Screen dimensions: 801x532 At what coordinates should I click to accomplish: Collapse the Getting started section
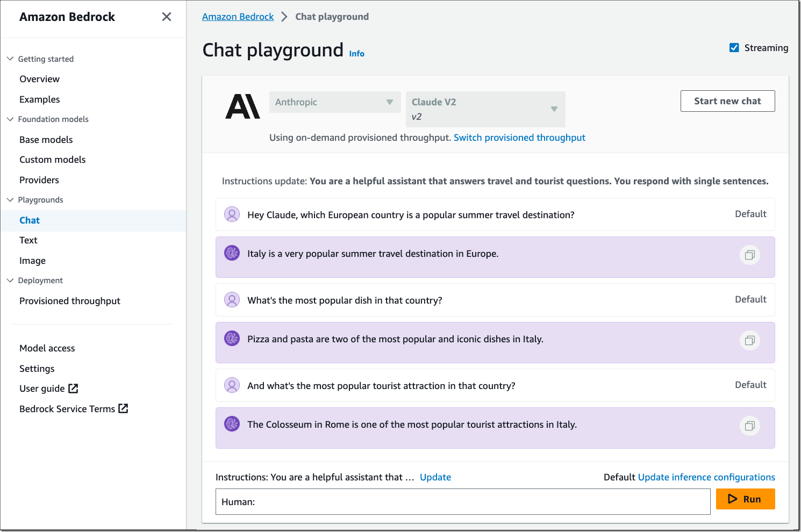click(x=10, y=59)
